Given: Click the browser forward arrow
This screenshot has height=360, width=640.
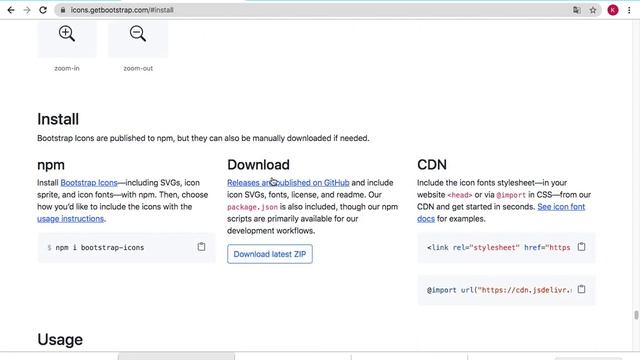Looking at the screenshot, I should pos(27,10).
